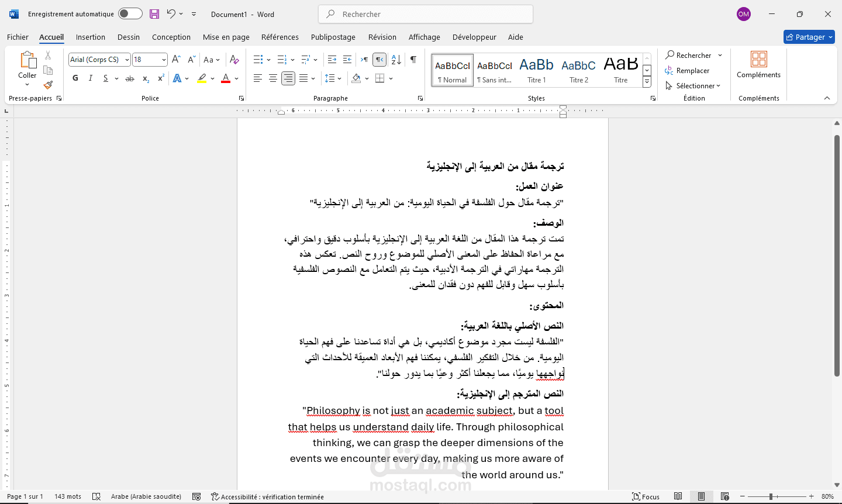Click the Sort A-Z icon
Viewport: 842px width, 504px height.
(396, 60)
